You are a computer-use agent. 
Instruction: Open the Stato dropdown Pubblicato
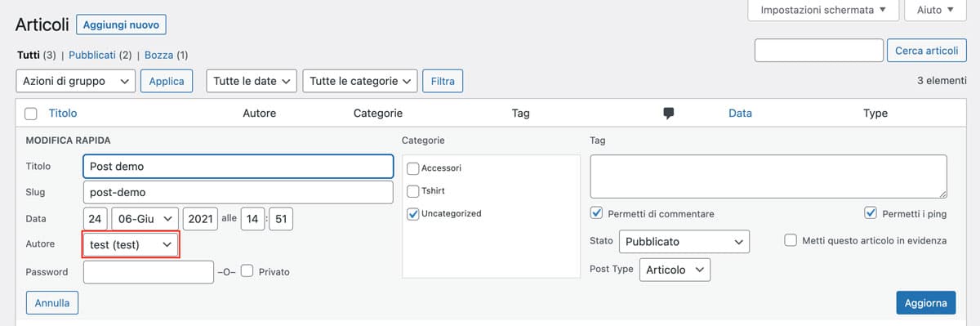684,242
